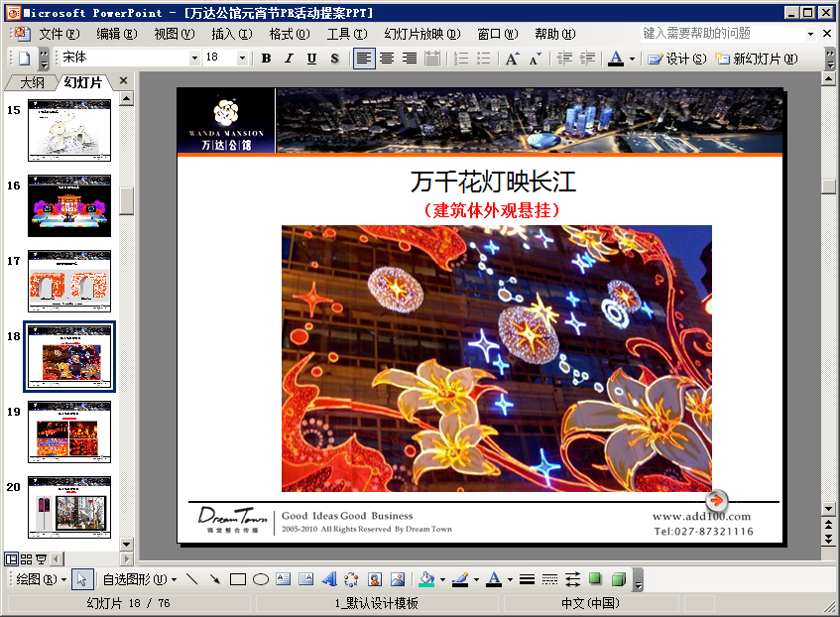This screenshot has height=617, width=840.
Task: Open line color dropdown arrow
Action: (x=476, y=579)
